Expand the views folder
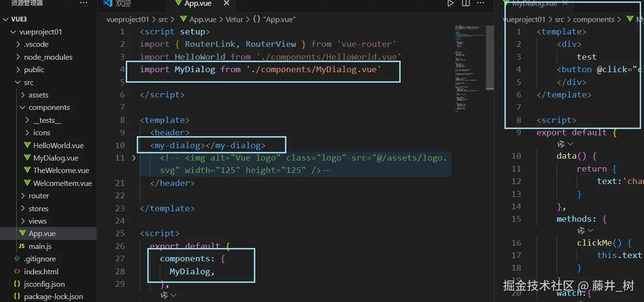This screenshot has height=302, width=644. pyautogui.click(x=22, y=221)
